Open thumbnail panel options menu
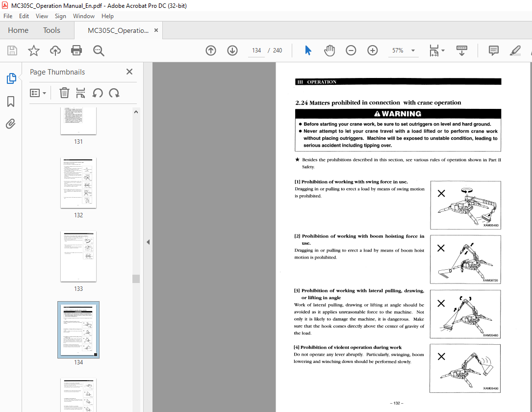532x412 pixels. tap(38, 93)
